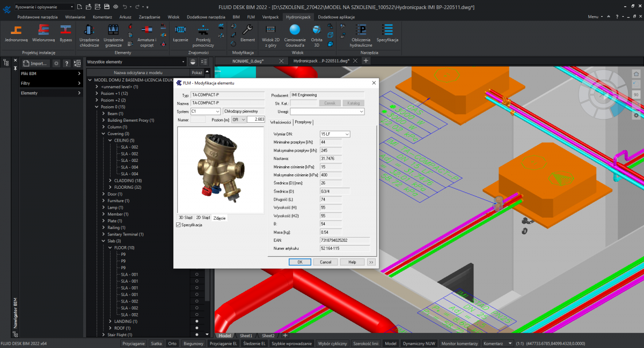Image resolution: width=644 pixels, height=348 pixels.
Task: Open the Specyfikacja tool
Action: point(387,33)
